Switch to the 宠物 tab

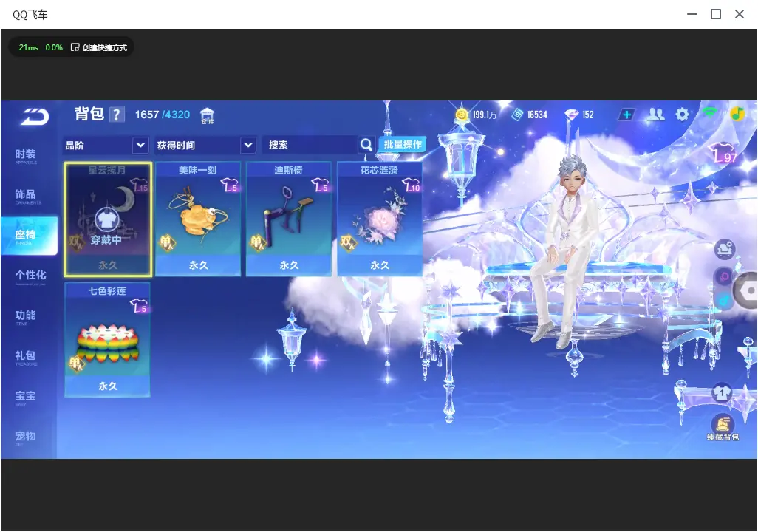27,437
